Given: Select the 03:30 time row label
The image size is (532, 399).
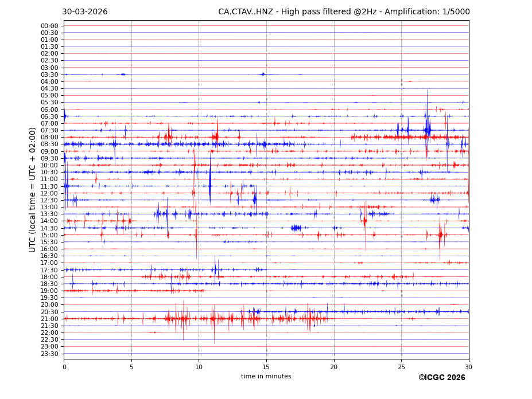Looking at the screenshot, I should tap(49, 75).
